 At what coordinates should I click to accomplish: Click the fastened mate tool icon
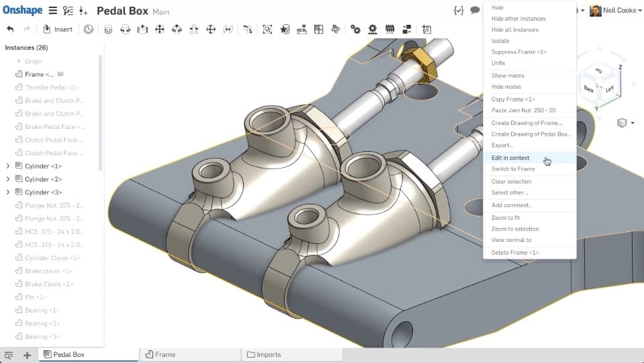tap(108, 29)
